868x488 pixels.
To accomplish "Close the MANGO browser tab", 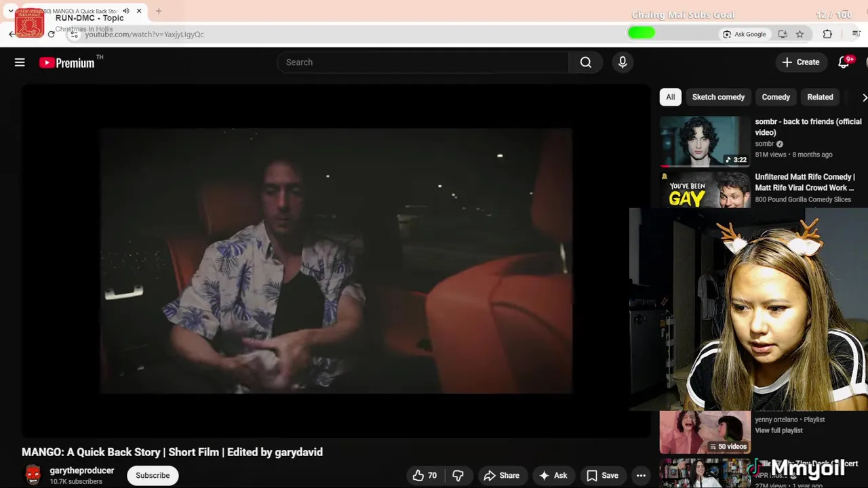I will 139,11.
